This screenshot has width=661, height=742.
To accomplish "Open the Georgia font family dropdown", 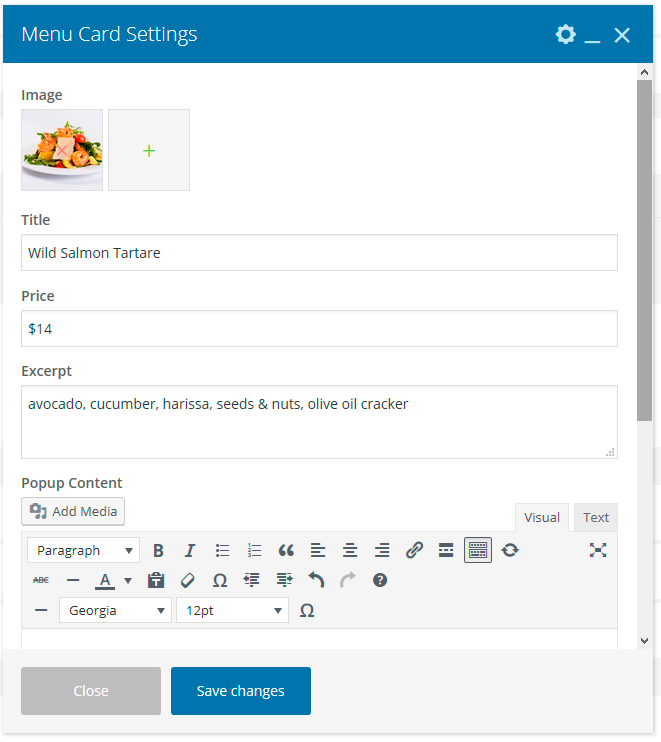I will [x=115, y=610].
